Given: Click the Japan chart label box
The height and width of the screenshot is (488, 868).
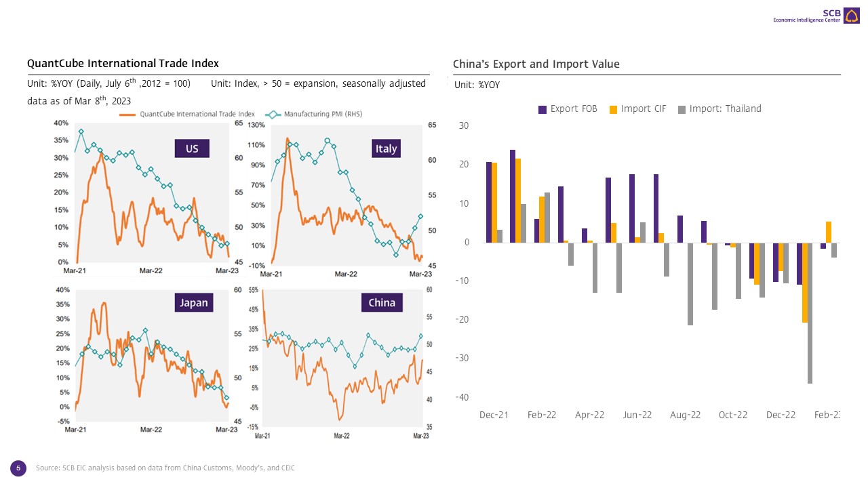Looking at the screenshot, I should click(x=192, y=302).
